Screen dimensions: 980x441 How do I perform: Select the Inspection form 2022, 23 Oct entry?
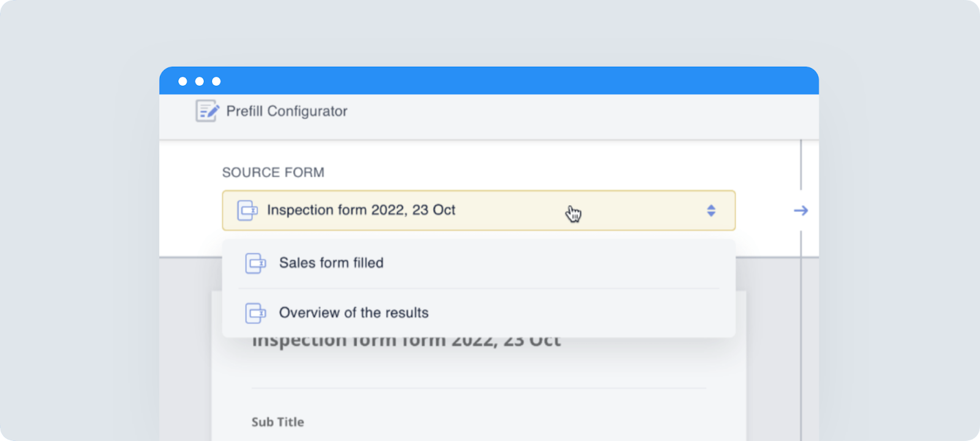(x=361, y=210)
